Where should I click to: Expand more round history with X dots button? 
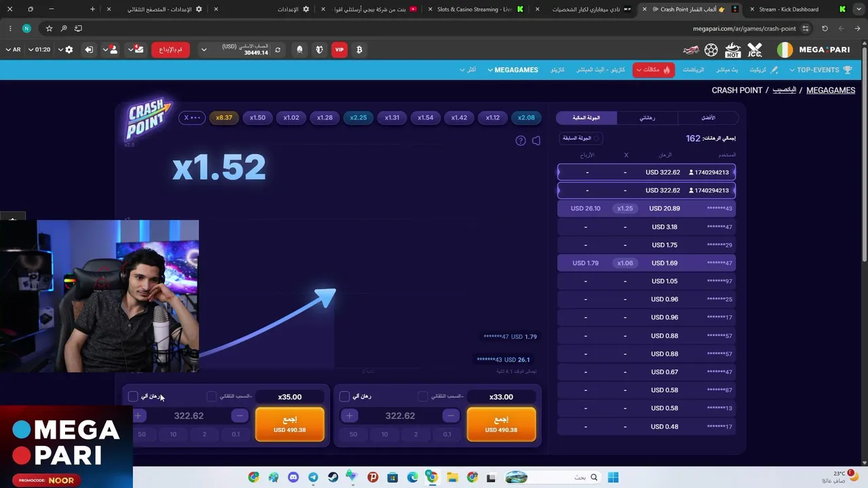(192, 117)
